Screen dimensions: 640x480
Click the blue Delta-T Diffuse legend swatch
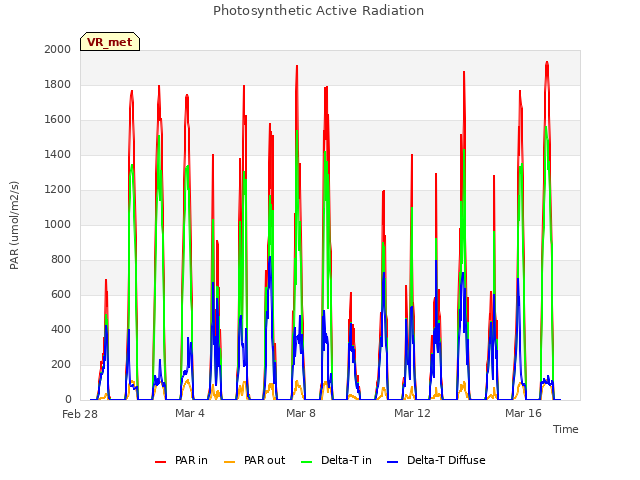pos(392,461)
